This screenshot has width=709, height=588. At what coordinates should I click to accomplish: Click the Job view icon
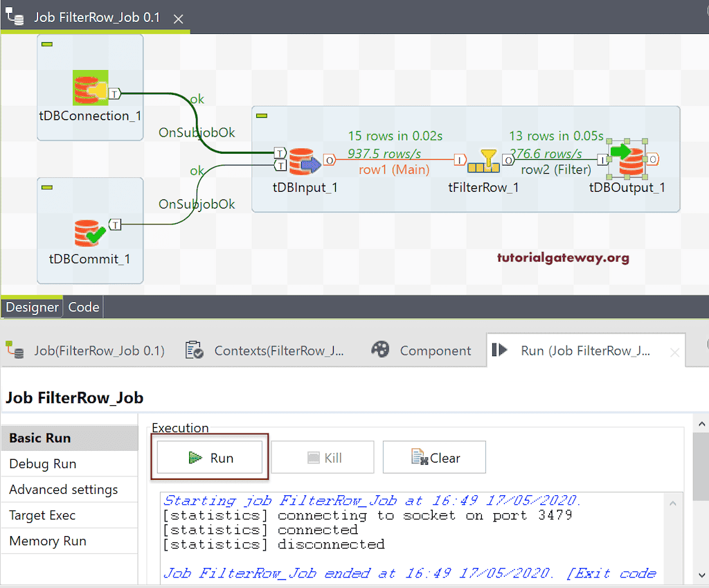tap(15, 350)
